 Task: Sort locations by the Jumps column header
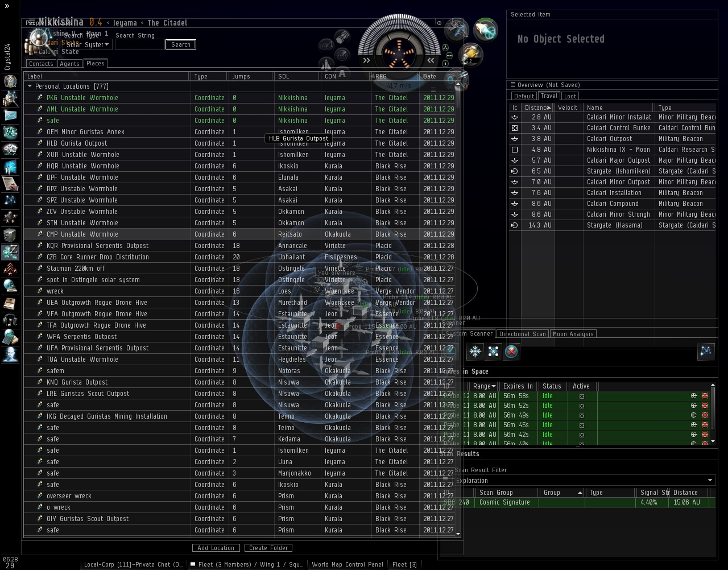click(250, 76)
